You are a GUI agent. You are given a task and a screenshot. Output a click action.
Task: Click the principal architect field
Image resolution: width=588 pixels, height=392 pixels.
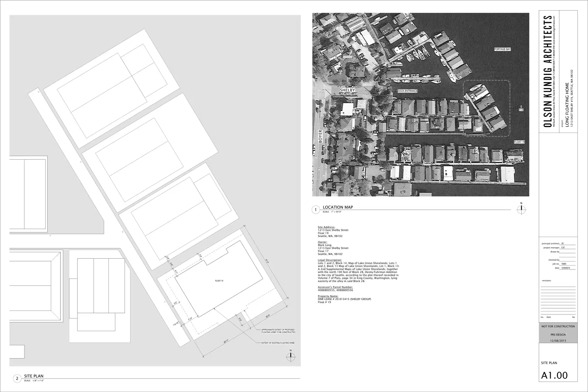point(558,243)
